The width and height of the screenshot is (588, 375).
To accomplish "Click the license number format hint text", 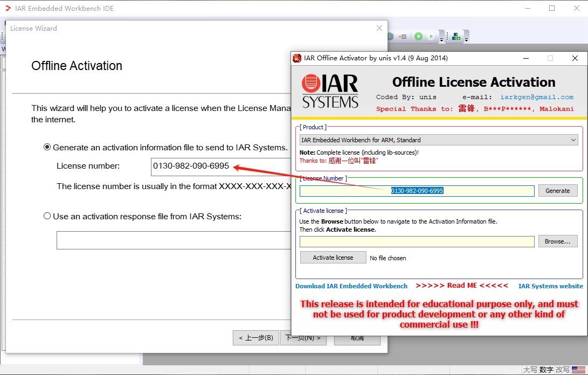I will click(174, 186).
